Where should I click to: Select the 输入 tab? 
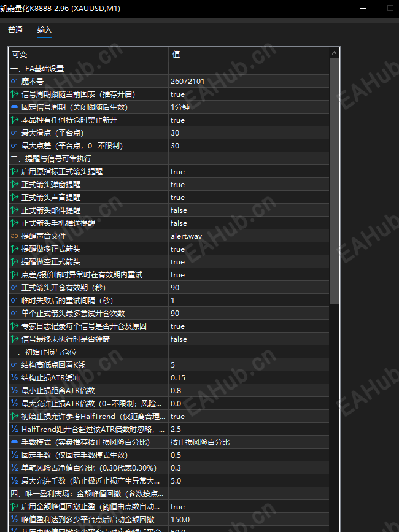coord(44,30)
